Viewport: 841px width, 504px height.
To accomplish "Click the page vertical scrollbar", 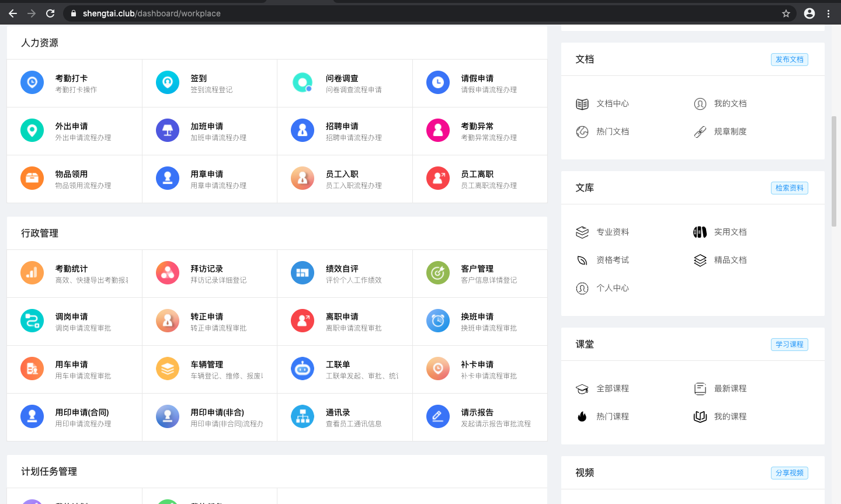I will [834, 171].
